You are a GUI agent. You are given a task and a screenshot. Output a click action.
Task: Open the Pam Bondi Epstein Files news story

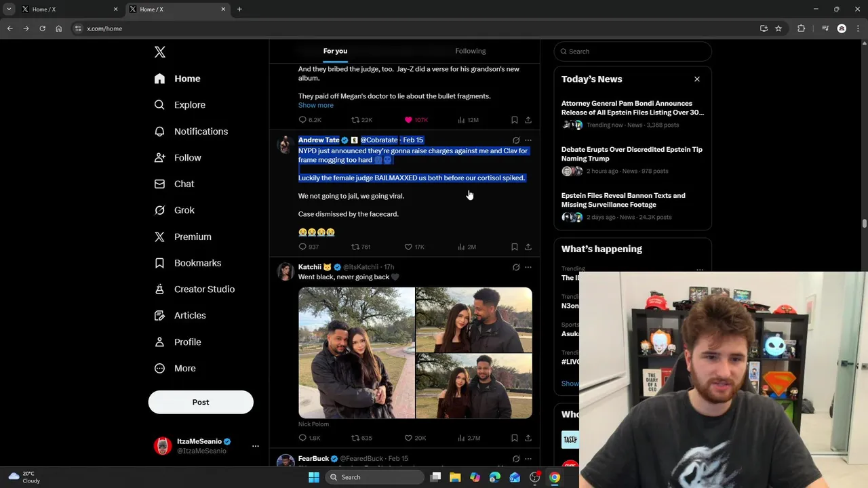click(633, 114)
